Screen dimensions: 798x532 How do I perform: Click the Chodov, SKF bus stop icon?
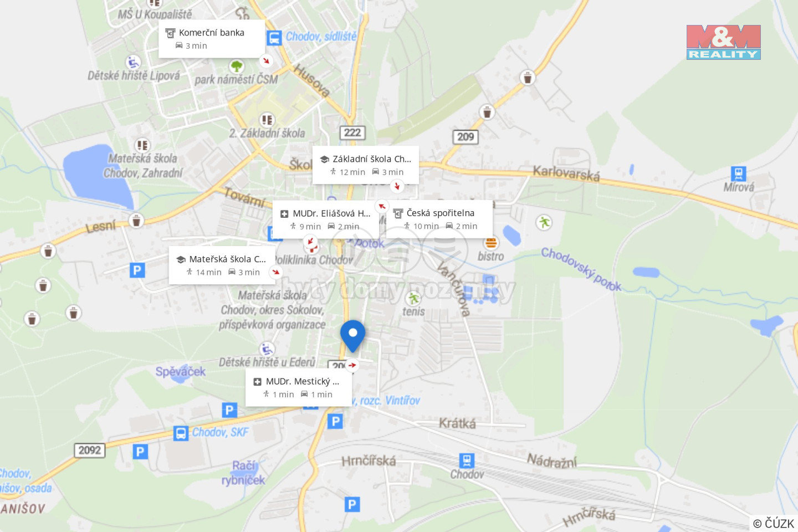pos(181,433)
